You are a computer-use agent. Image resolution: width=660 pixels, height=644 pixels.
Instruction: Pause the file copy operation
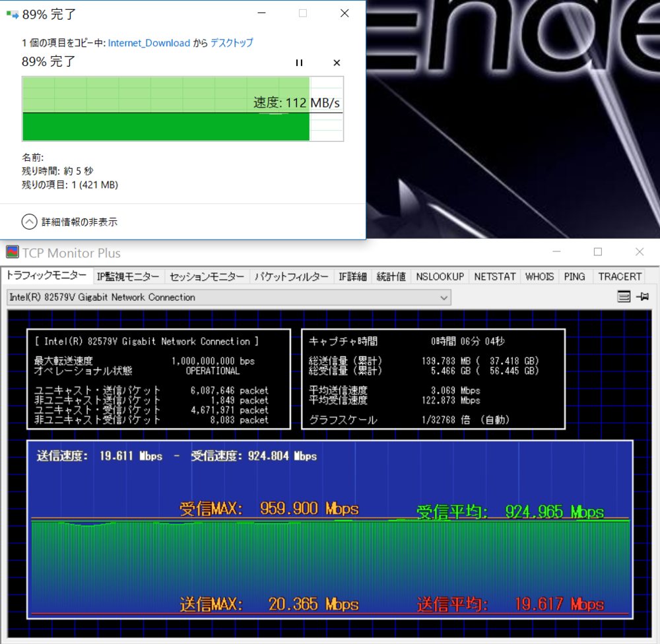click(299, 63)
